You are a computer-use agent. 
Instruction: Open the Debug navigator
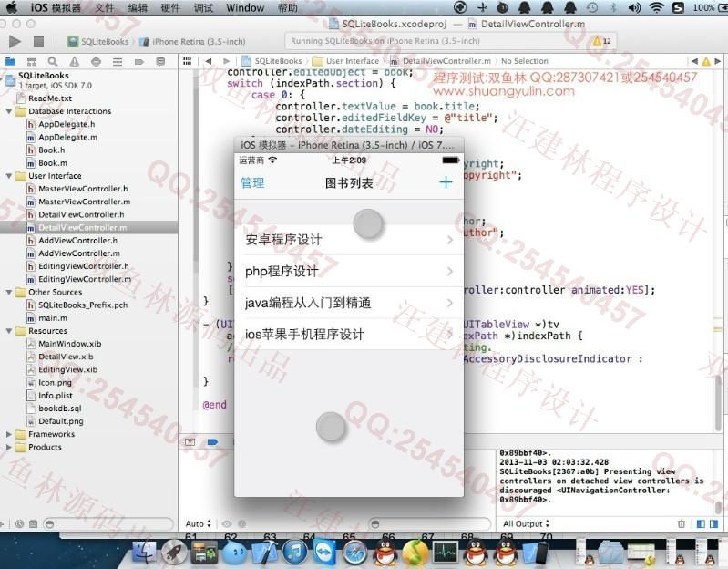[118, 61]
